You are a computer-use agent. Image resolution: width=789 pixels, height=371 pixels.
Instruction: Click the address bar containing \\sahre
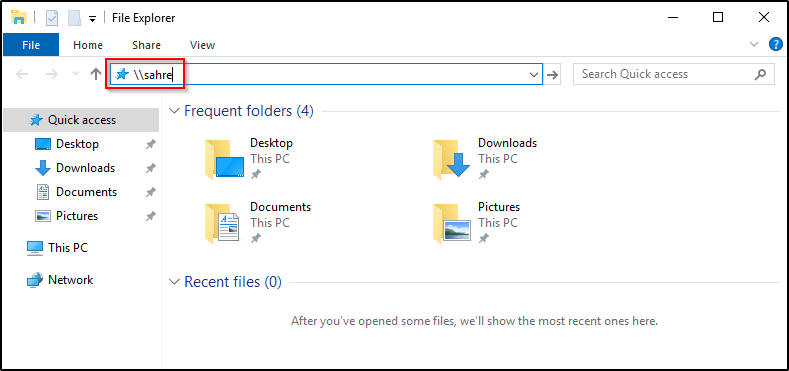(x=326, y=75)
